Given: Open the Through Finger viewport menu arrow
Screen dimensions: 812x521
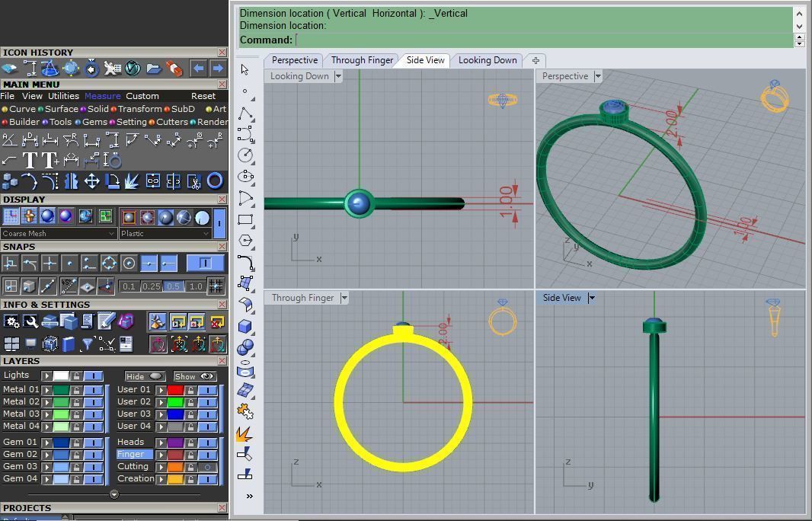Looking at the screenshot, I should [x=344, y=298].
